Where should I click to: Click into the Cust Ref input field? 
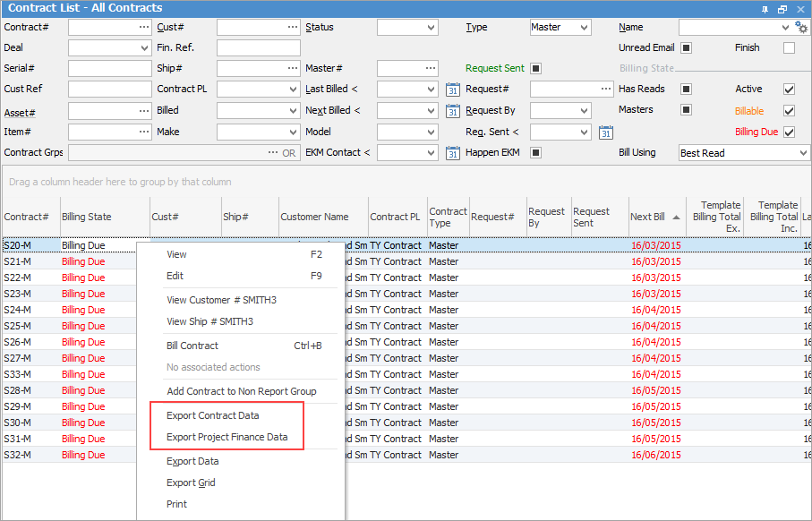[x=109, y=90]
